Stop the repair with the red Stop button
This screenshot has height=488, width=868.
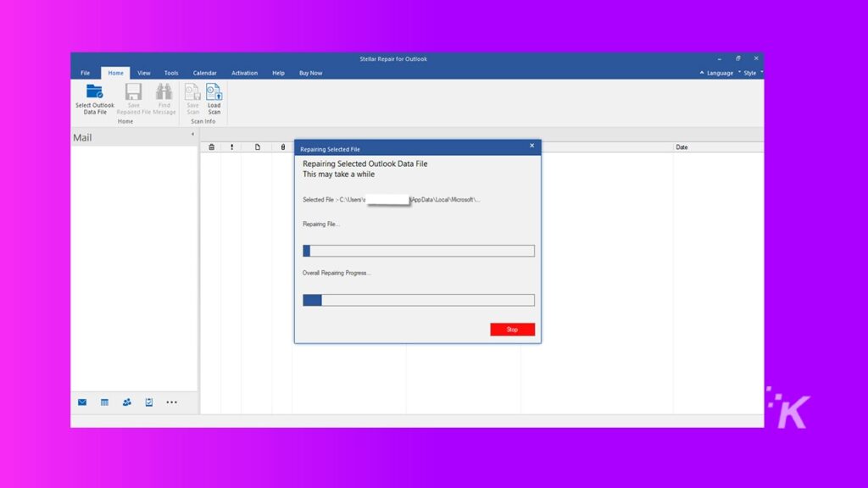512,330
